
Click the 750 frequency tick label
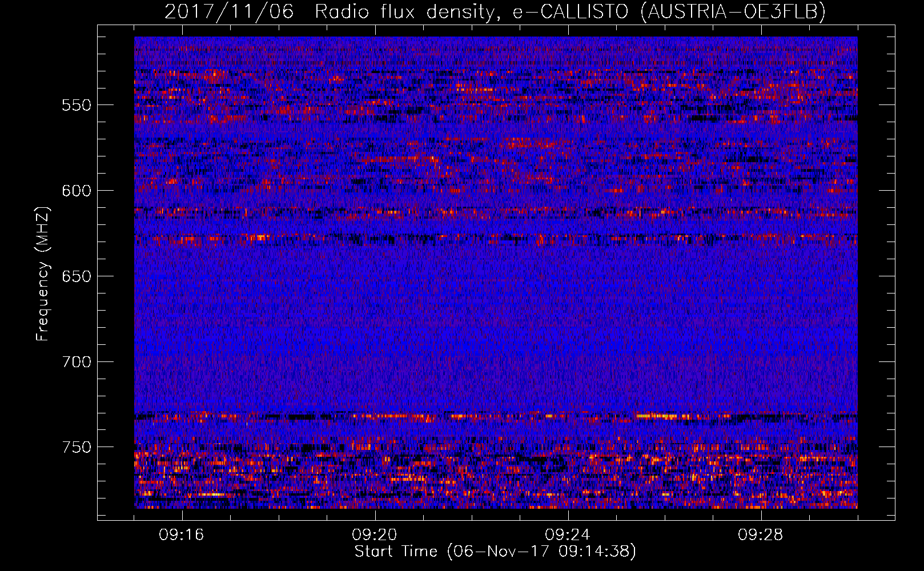point(77,447)
